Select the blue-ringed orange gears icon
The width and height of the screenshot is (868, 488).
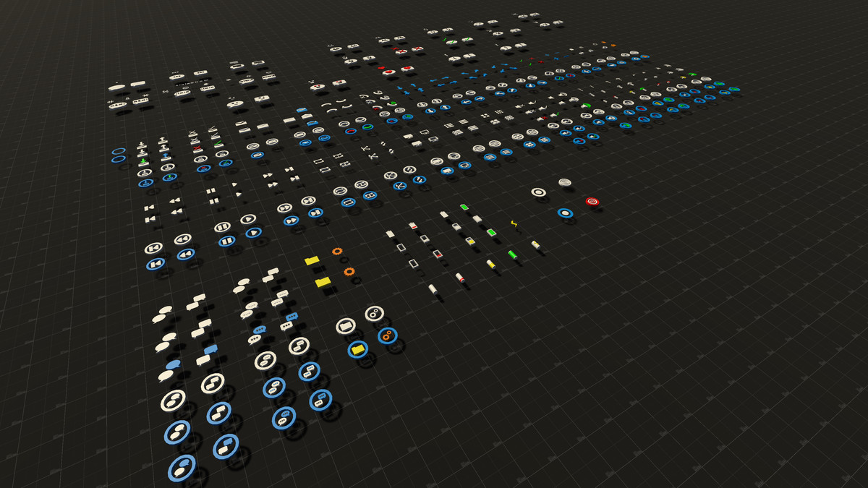[388, 336]
